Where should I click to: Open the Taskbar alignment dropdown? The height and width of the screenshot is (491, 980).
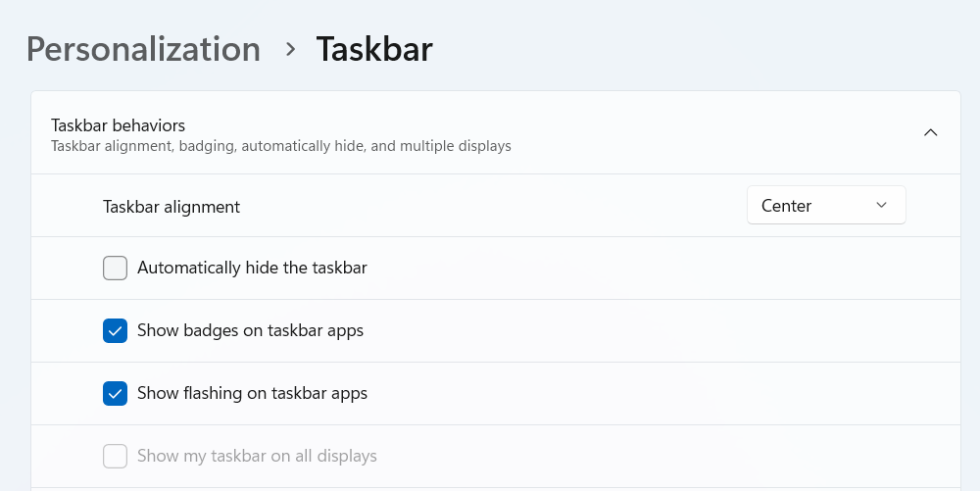tap(825, 206)
